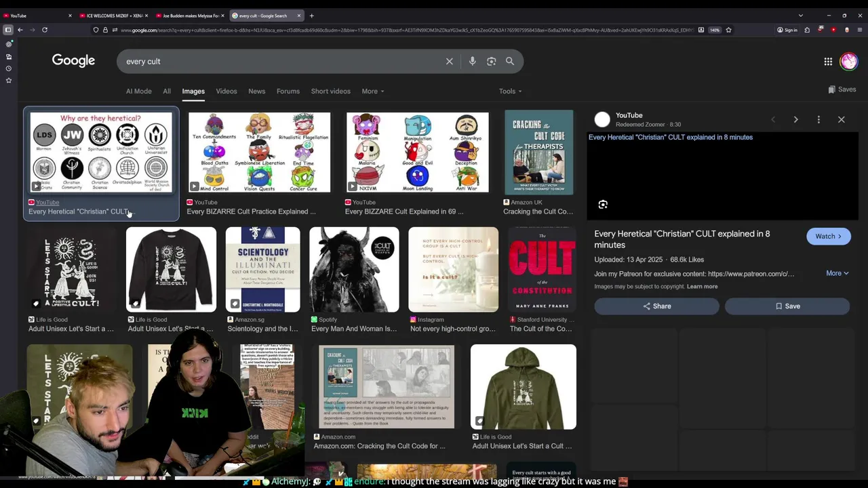Open the YouTube extension icon in toolbar
The image size is (868, 488).
833,30
